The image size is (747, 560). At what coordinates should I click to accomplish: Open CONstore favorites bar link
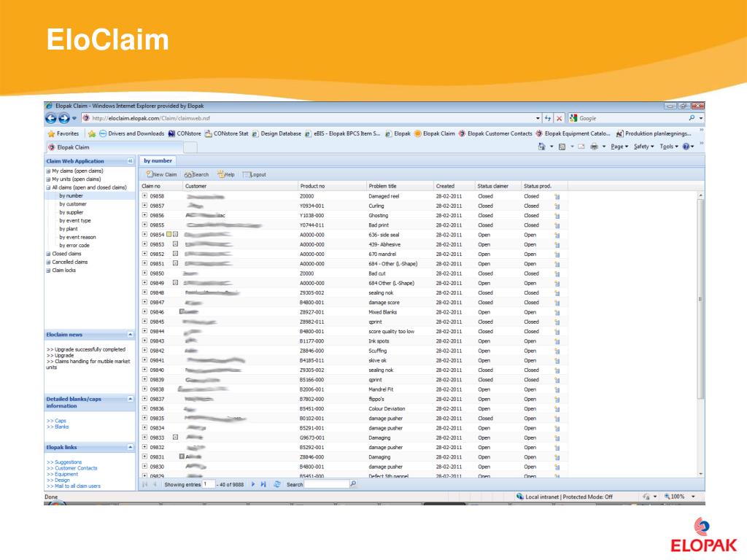tap(185, 134)
